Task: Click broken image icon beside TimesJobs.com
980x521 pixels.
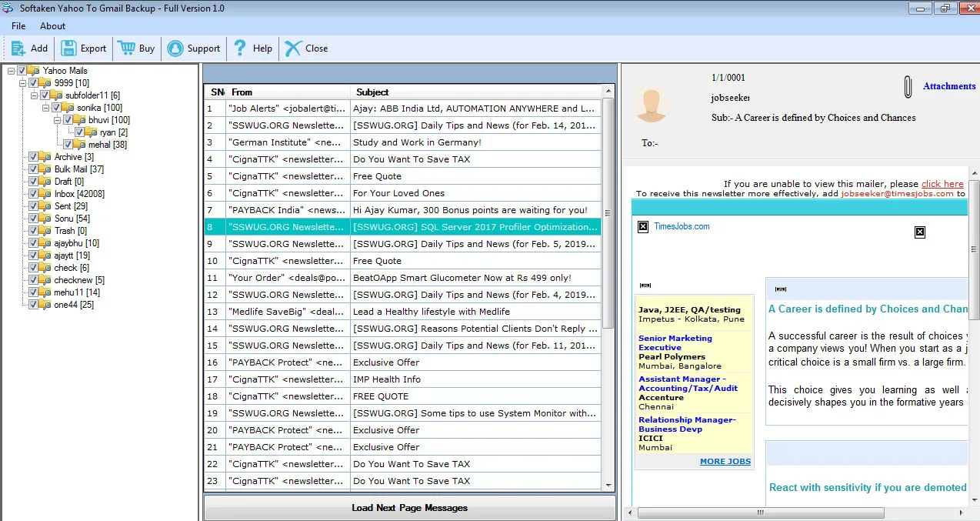Action: click(x=643, y=227)
